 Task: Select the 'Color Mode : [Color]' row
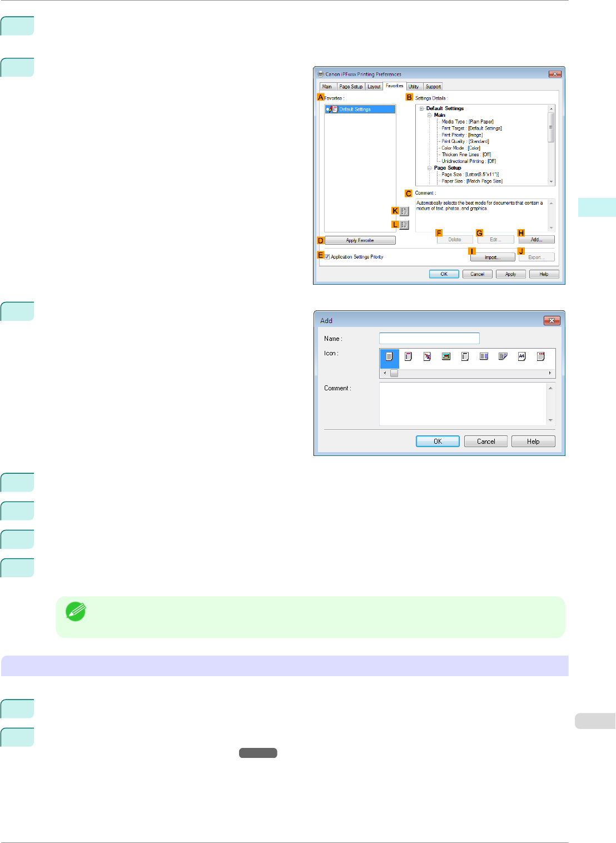pos(461,148)
